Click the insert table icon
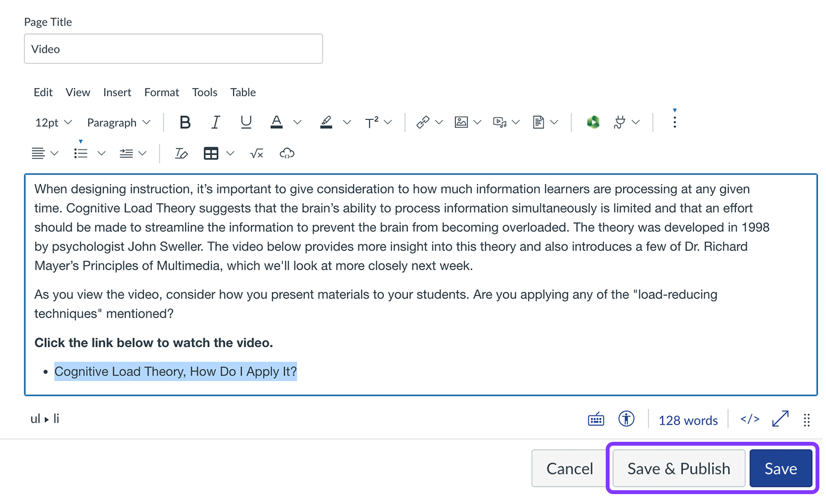Screen dimensions: 826x504 tap(211, 154)
